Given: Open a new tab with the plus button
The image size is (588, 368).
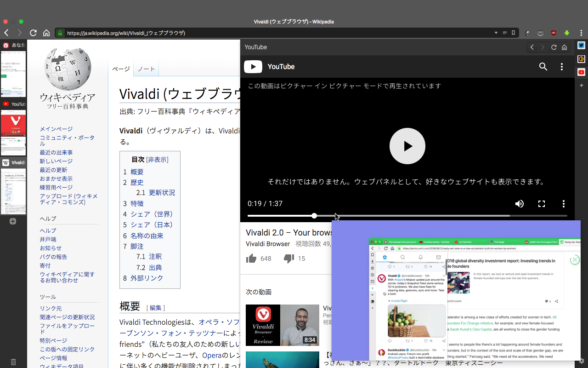Looking at the screenshot, I should coord(13,221).
